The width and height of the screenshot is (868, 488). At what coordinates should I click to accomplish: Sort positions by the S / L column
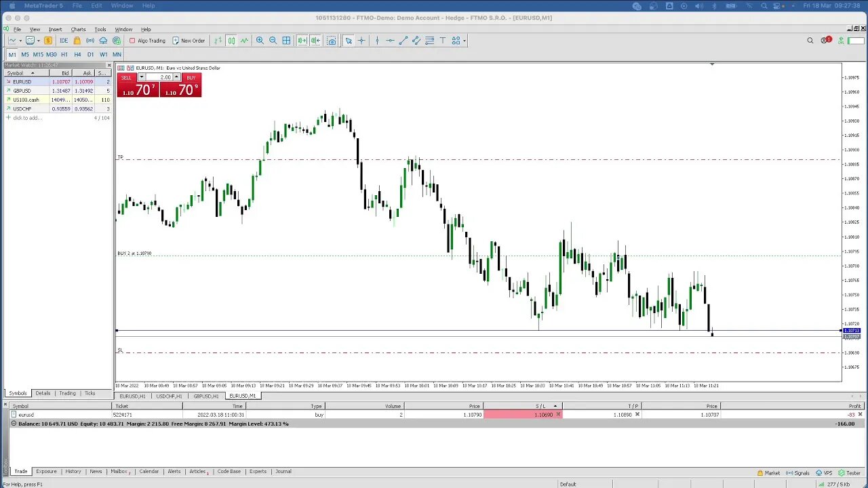(522, 406)
